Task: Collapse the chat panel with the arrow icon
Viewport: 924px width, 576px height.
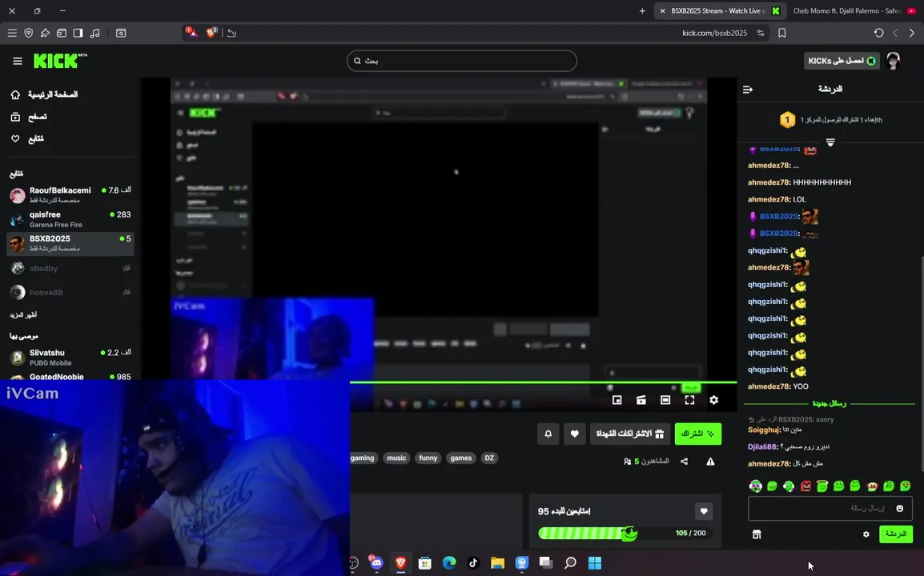Action: (x=748, y=90)
